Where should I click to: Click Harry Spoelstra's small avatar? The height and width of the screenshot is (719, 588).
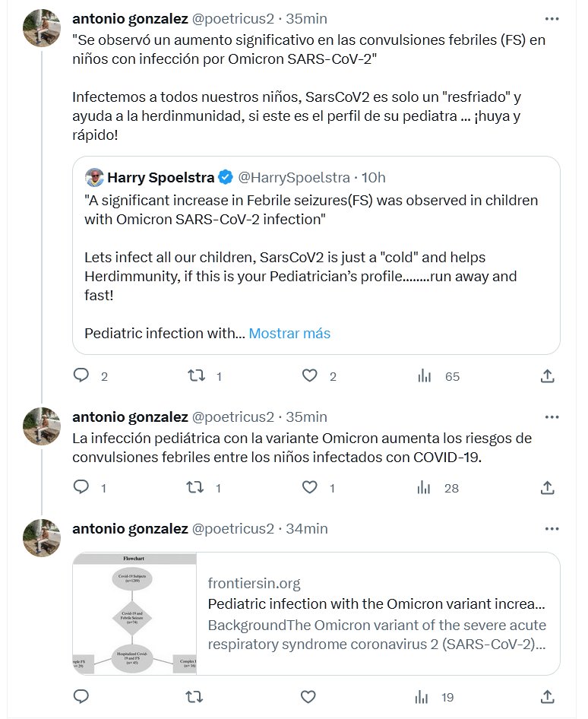94,178
